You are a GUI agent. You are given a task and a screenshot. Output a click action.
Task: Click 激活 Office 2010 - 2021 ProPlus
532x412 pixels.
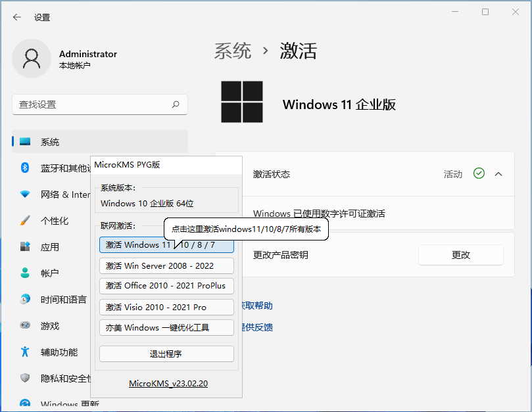pos(166,286)
